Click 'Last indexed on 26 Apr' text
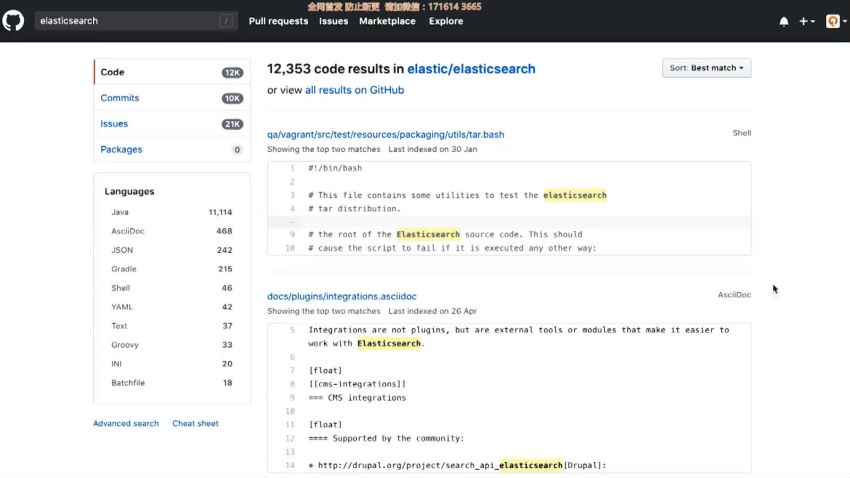The image size is (850, 478). (x=432, y=311)
